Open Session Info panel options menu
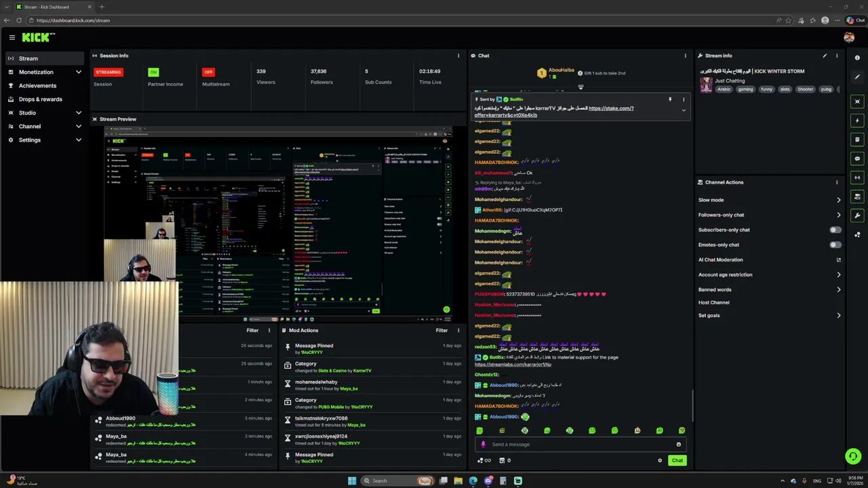Screen dimensions: 868x488 tap(458, 56)
